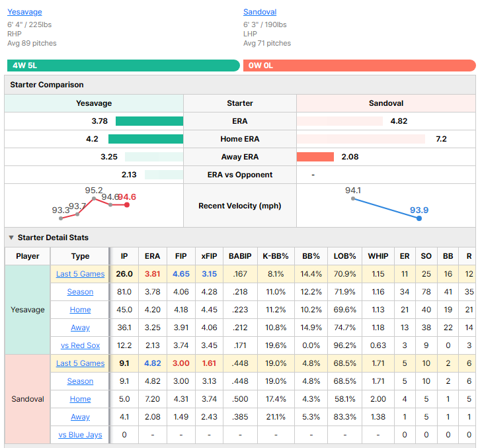Click Yesavage Last 5 Games FIP value 4.65
The height and width of the screenshot is (448, 480).
tap(181, 274)
